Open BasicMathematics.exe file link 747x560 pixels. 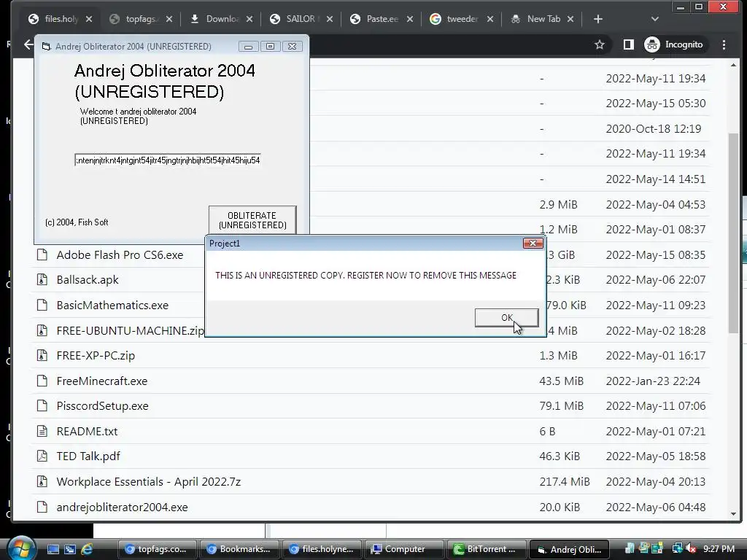[112, 306]
